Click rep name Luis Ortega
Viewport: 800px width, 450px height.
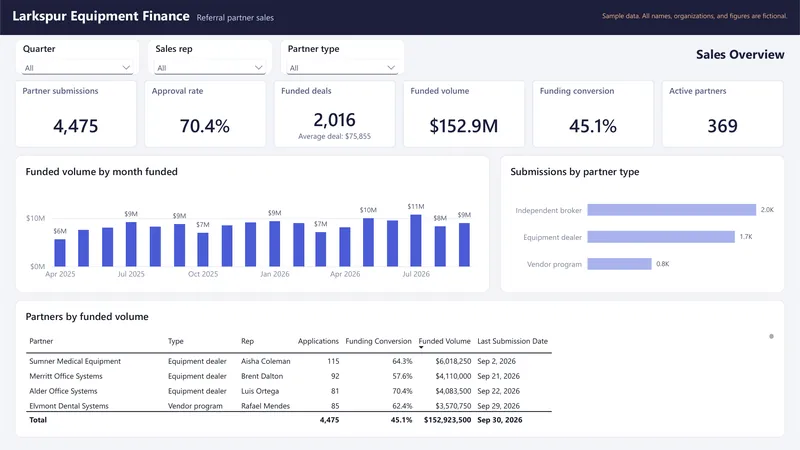(260, 391)
